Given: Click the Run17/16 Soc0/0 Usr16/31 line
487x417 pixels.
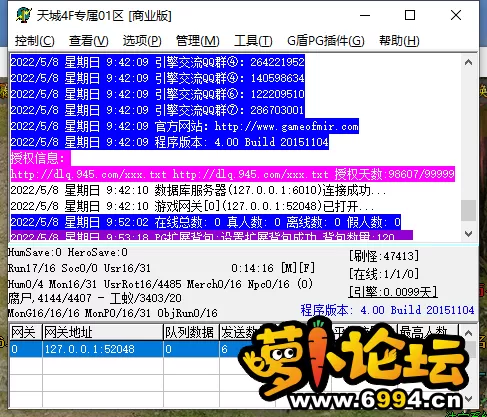Looking at the screenshot, I should point(79,268).
